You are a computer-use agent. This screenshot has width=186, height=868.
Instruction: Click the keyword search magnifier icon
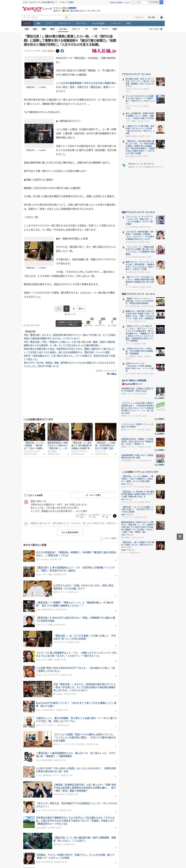coord(66,17)
